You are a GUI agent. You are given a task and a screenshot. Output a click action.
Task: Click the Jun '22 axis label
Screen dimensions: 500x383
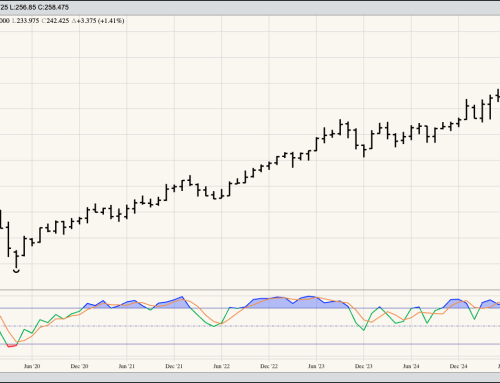coord(221,366)
